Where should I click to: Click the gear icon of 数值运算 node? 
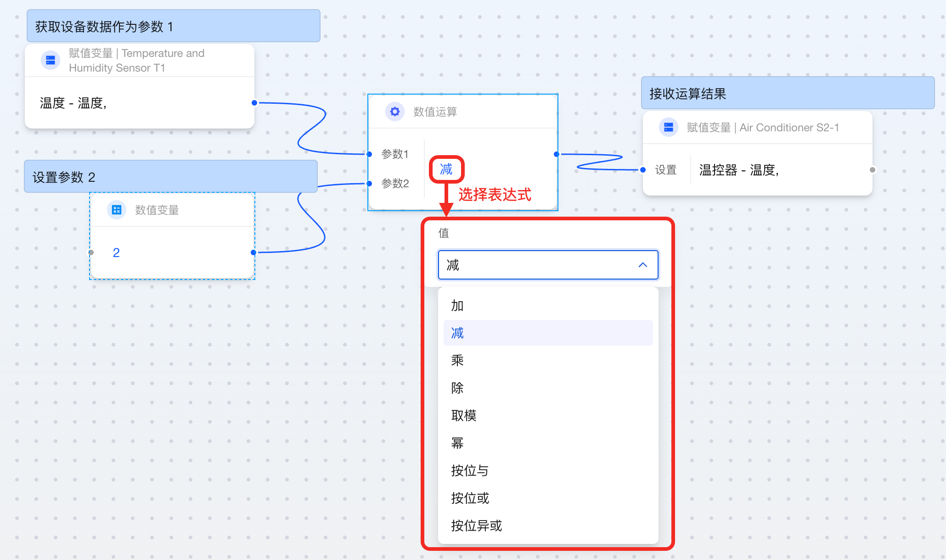[x=394, y=112]
